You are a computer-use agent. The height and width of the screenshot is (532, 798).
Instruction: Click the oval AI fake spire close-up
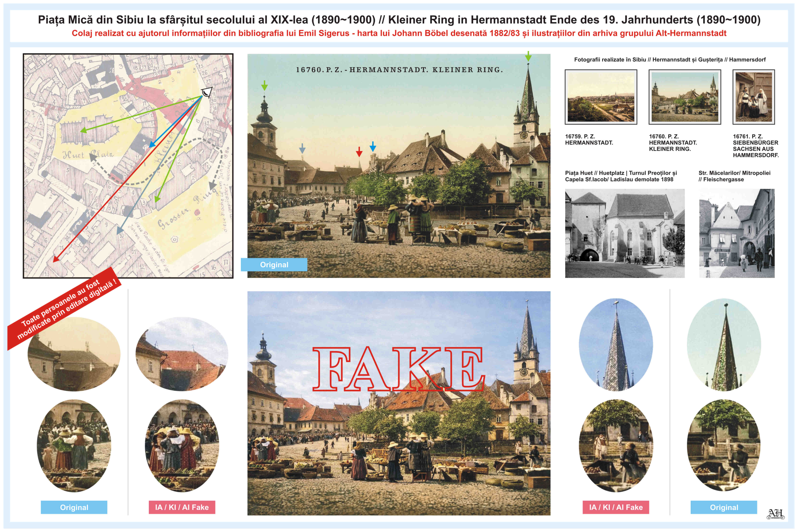616,344
